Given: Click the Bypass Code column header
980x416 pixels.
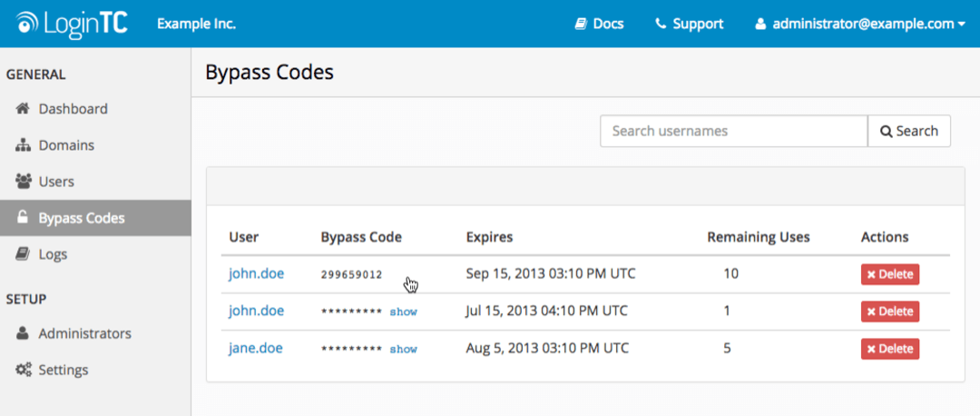Looking at the screenshot, I should click(361, 237).
